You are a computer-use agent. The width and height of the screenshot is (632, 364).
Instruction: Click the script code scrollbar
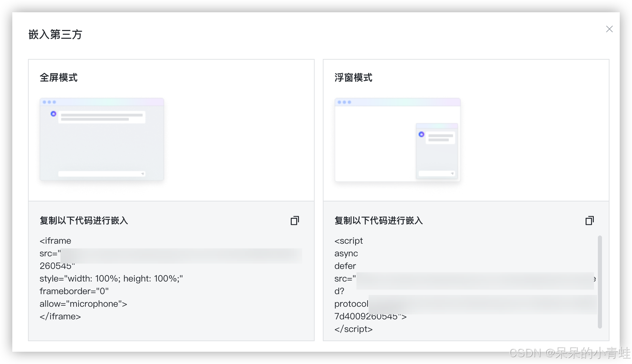coord(600,282)
